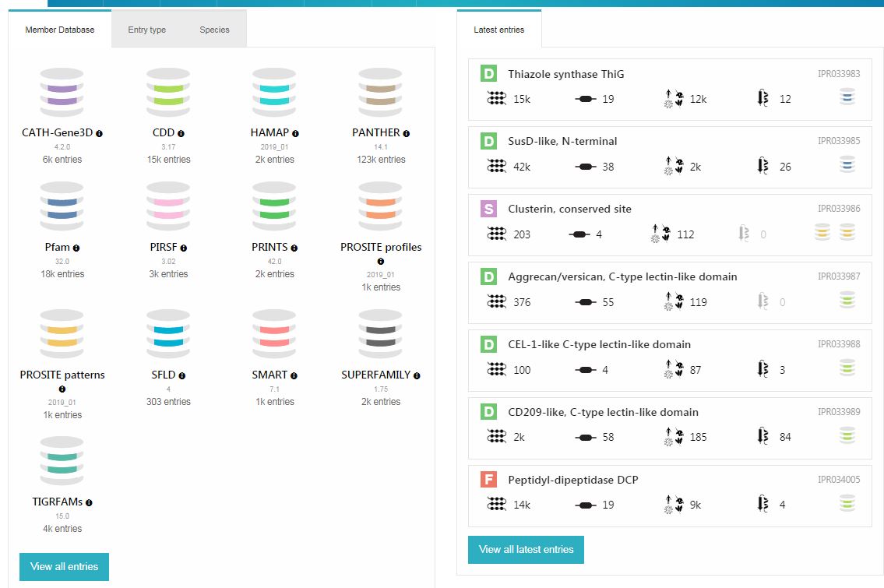Show info for SUPERFAMILY database
Screen dimensions: 884x588
[x=417, y=375]
